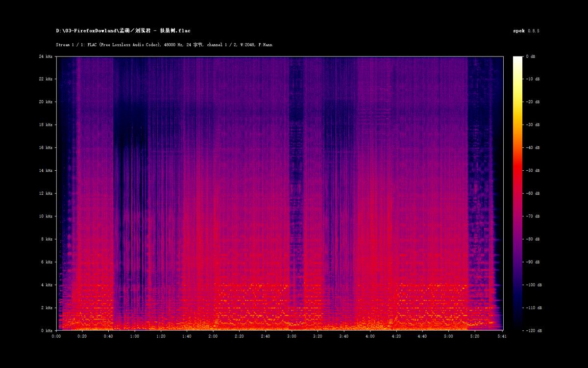
Task: Click the 1:00 time axis marker
Action: click(135, 337)
